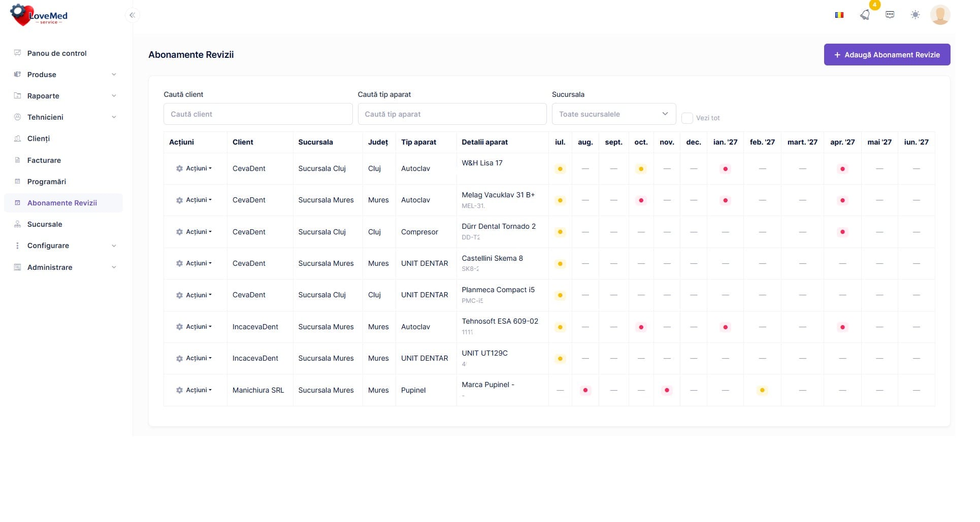Viewport: 980px width, 522px height.
Task: Open the notifications bell icon
Action: (865, 15)
